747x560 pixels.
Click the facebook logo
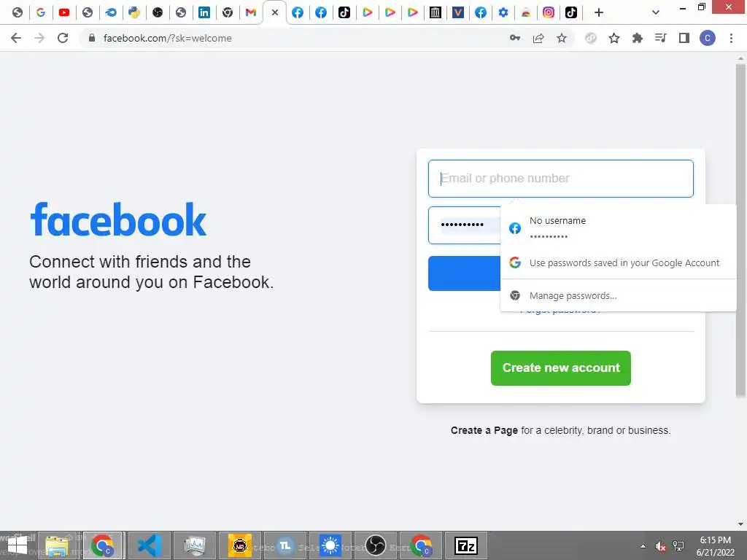[x=118, y=219]
